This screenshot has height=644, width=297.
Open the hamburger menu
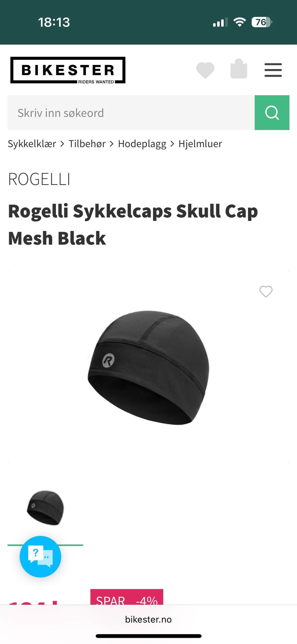pyautogui.click(x=273, y=70)
